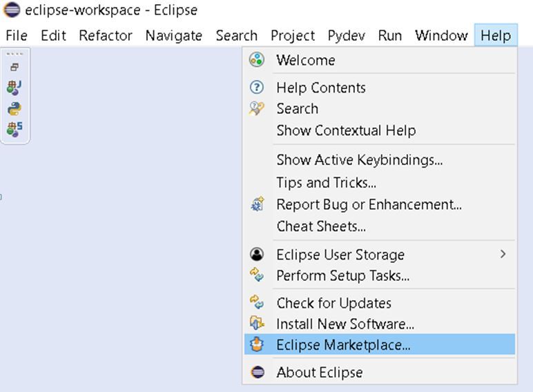The image size is (533, 392).
Task: Select Eclipse User Storage entry
Action: (x=380, y=255)
